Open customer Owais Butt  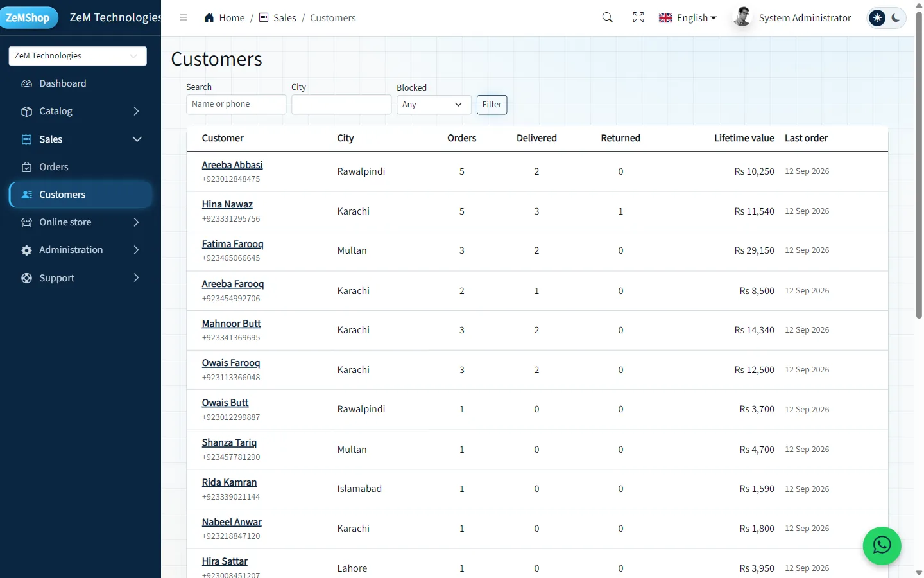(225, 403)
